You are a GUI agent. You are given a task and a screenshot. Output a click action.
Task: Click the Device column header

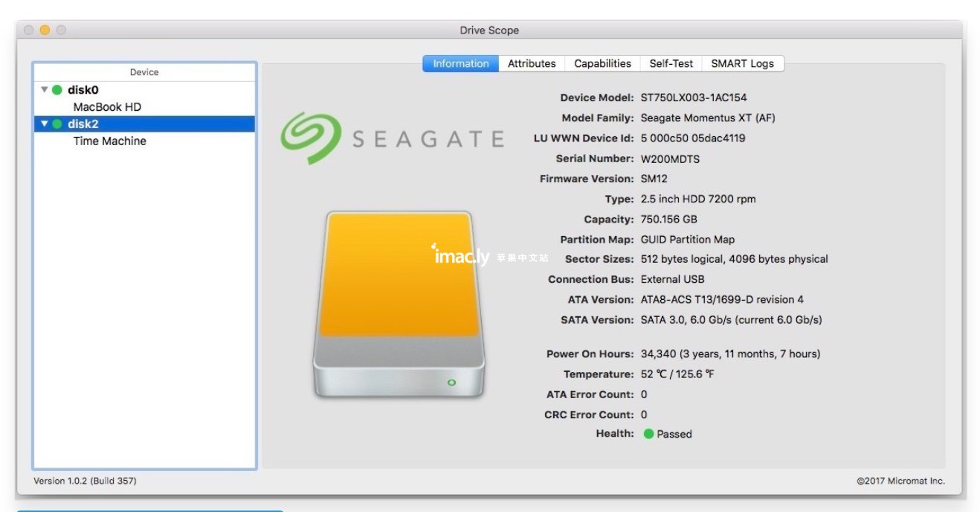pyautogui.click(x=144, y=72)
